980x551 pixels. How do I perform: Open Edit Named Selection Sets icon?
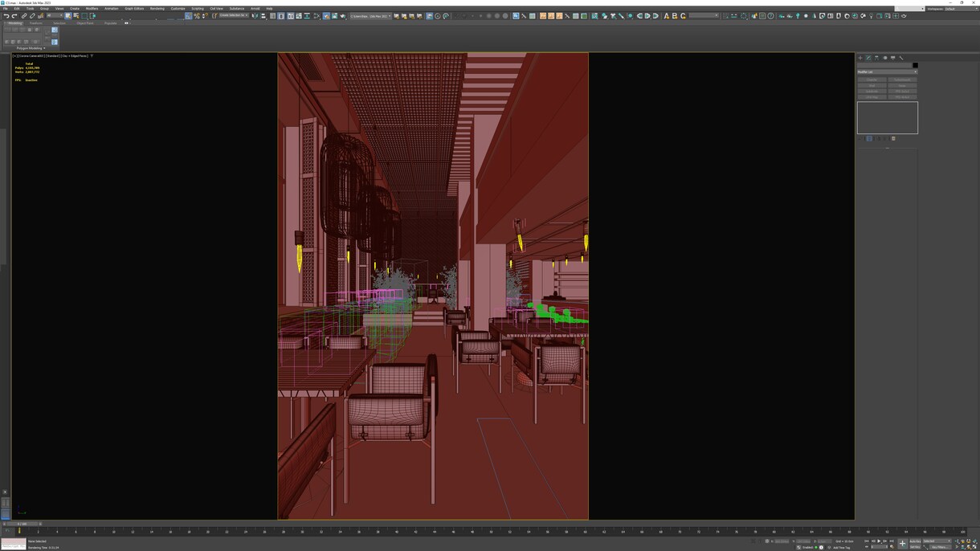tap(214, 16)
